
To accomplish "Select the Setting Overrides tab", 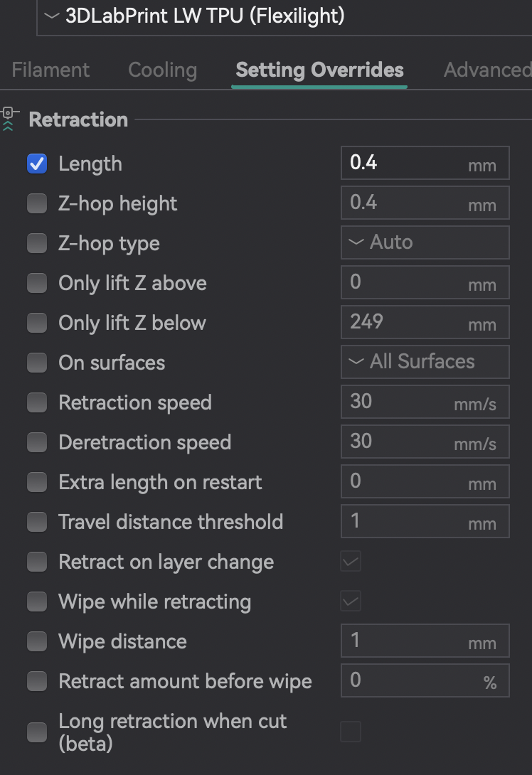I will [x=319, y=70].
